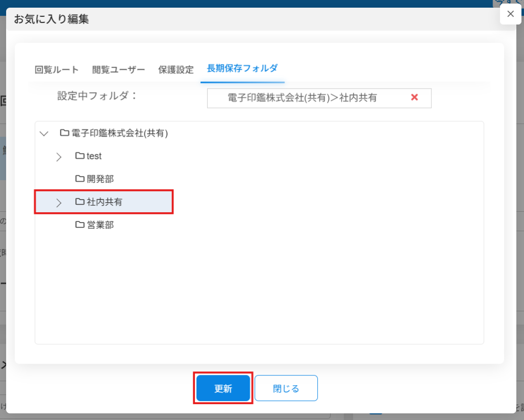Expand the 社内共有 folder

[x=58, y=203]
